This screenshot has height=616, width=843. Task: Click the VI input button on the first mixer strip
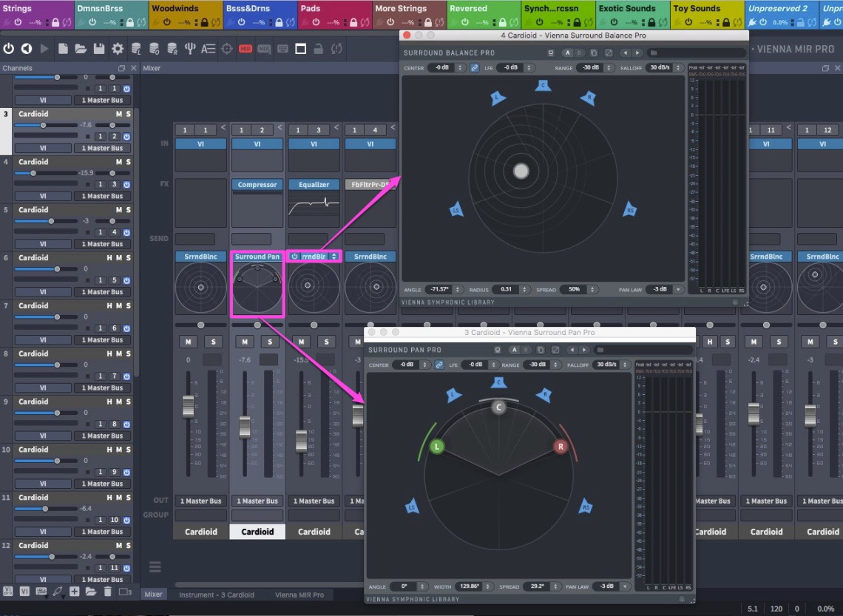pos(200,144)
